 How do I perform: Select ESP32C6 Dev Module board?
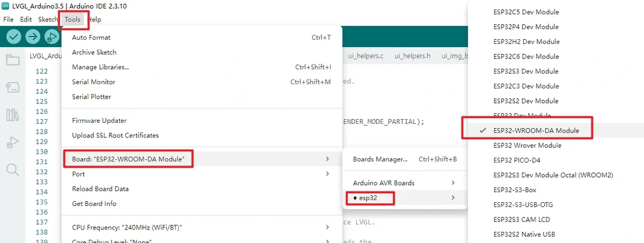556,56
